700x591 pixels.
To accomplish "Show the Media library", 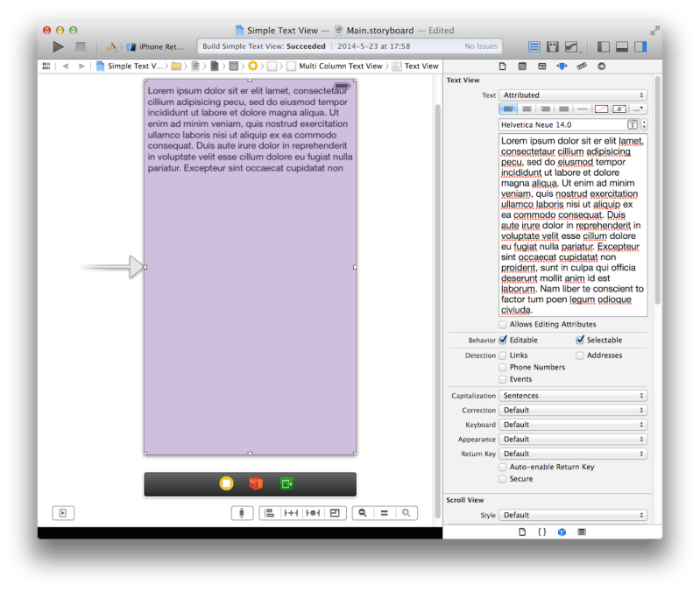I will (x=582, y=532).
